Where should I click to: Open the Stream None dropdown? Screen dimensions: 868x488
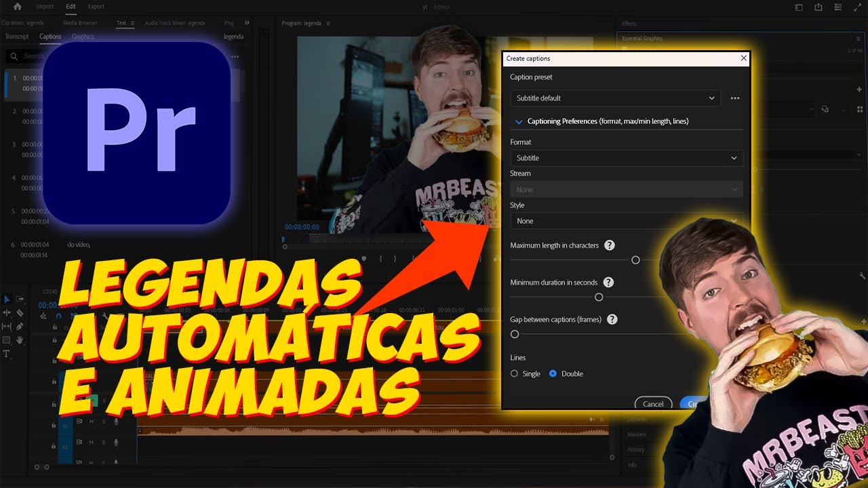pos(627,190)
